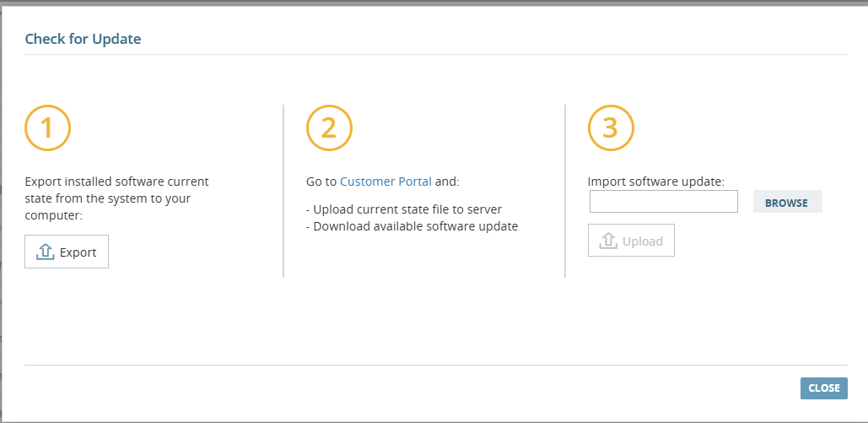Open the Customer Portal link

tap(385, 182)
